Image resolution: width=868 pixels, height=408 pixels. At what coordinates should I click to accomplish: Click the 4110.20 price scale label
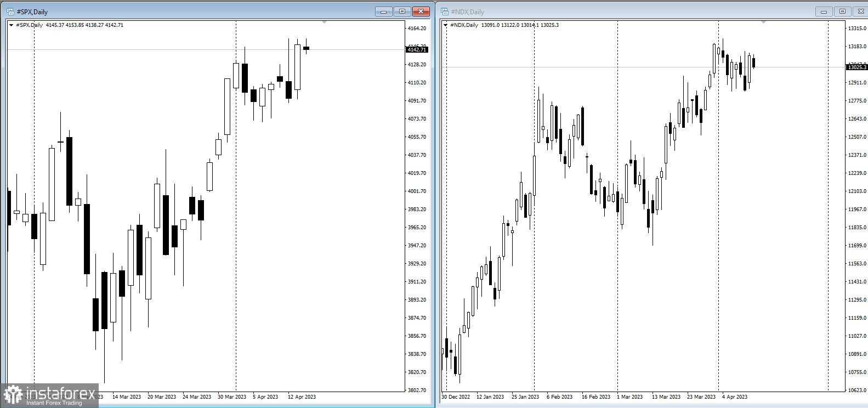[417, 83]
